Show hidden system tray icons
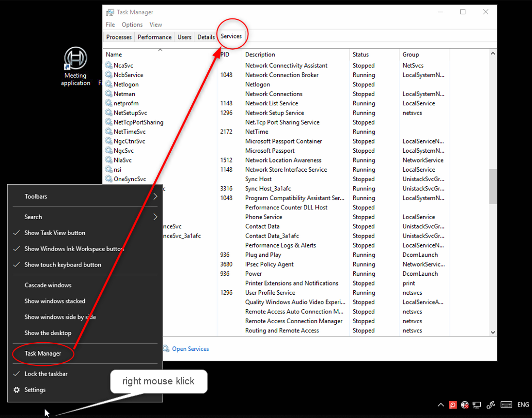Image resolution: width=532 pixels, height=418 pixels. point(441,405)
